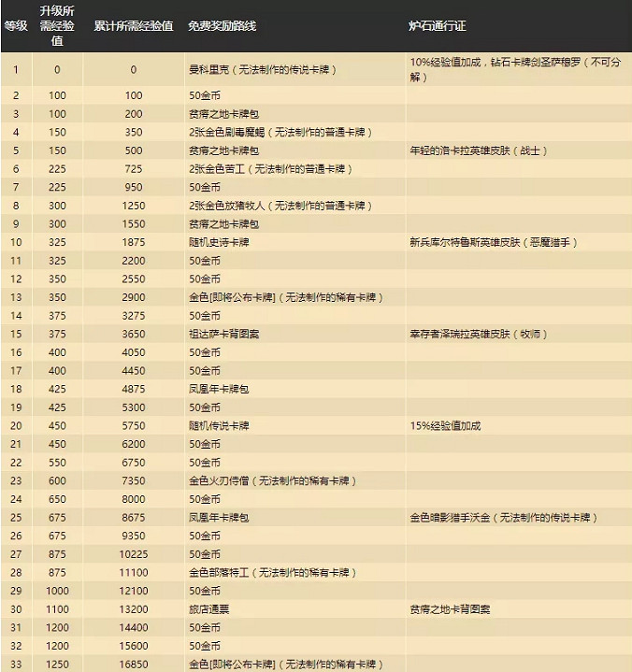This screenshot has height=672, width=632.
Task: Click cumulative experience value 1875
Action: click(x=134, y=243)
